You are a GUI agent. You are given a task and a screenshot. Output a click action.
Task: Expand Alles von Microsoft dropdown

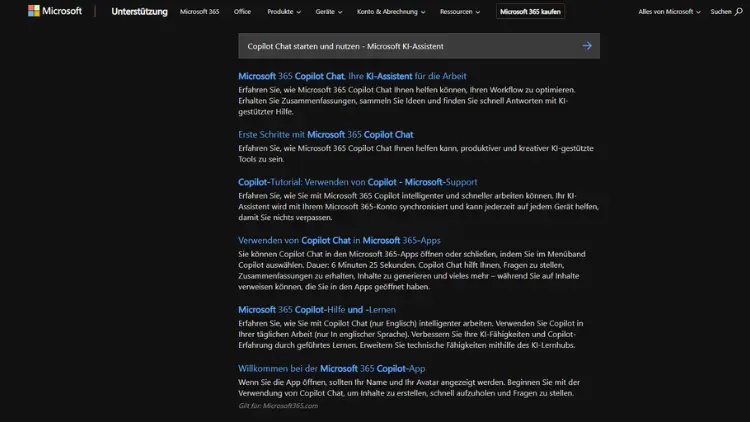point(669,11)
